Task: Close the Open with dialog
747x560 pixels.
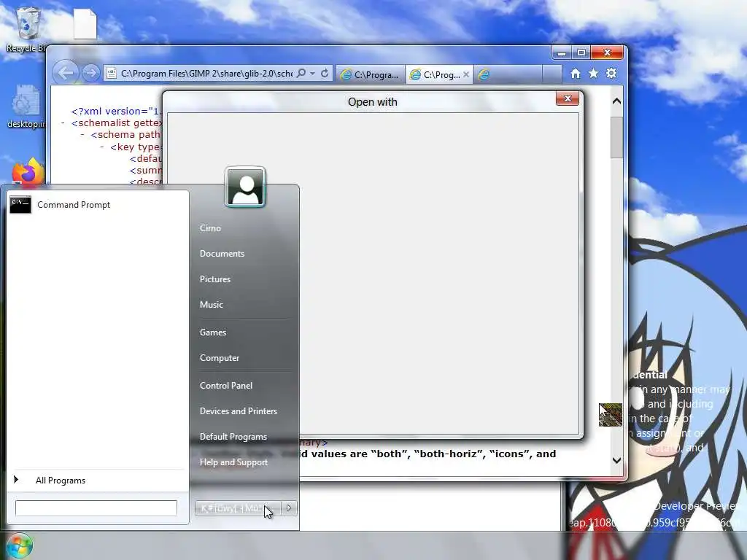Action: tap(568, 98)
